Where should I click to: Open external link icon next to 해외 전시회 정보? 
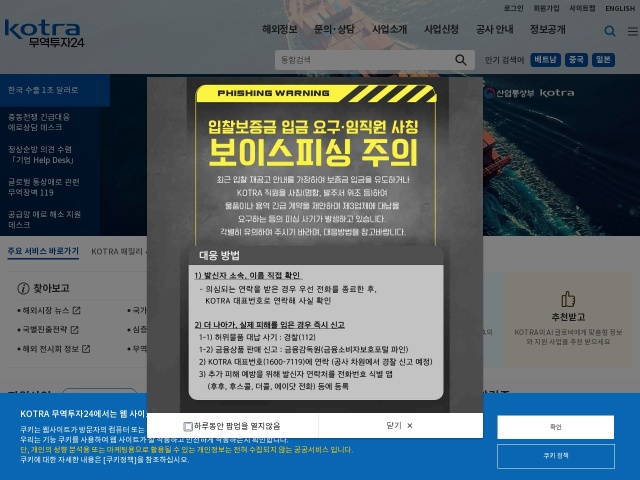point(86,349)
